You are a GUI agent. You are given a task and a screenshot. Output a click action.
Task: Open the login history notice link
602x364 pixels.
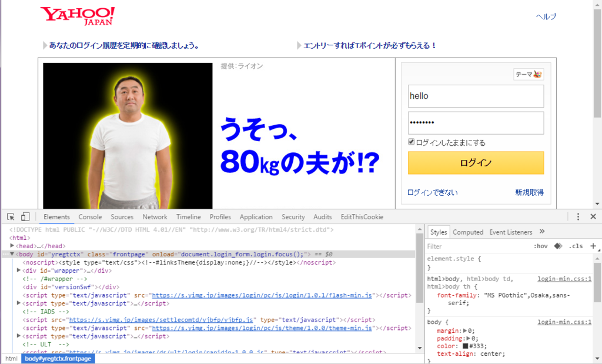124,45
